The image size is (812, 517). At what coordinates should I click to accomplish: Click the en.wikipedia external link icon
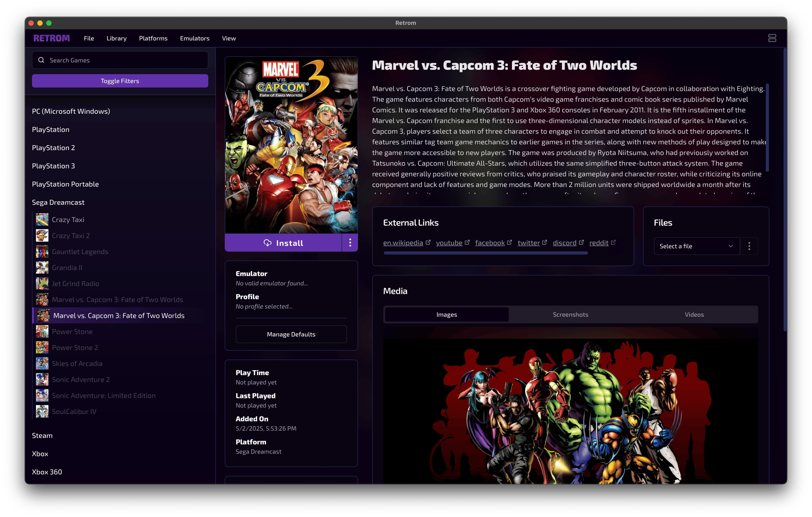(x=428, y=243)
